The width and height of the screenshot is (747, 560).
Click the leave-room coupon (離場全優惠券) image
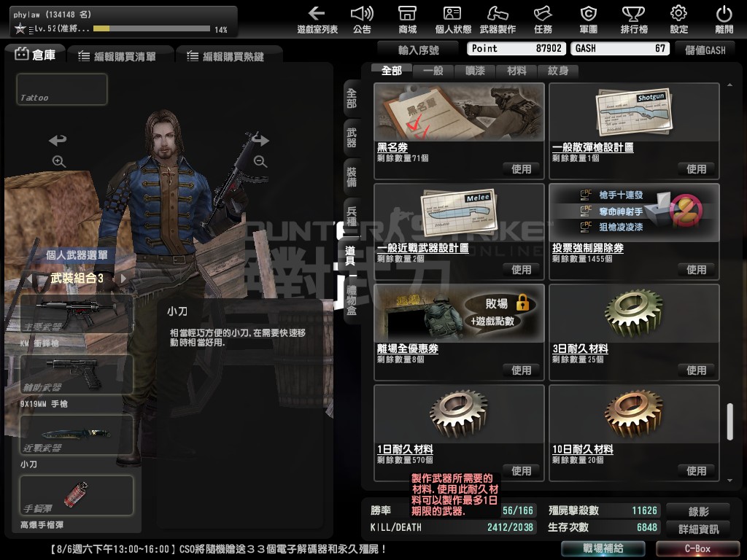tap(460, 314)
